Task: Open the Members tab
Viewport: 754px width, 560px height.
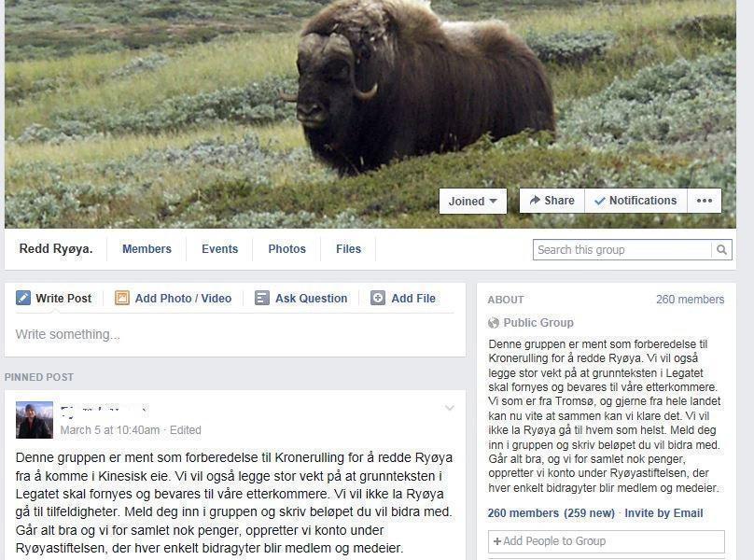Action: [147, 248]
